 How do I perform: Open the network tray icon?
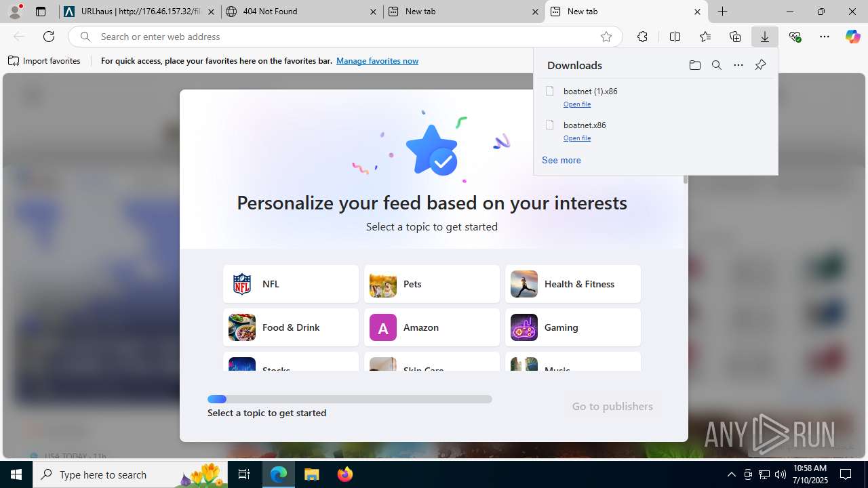click(x=764, y=474)
